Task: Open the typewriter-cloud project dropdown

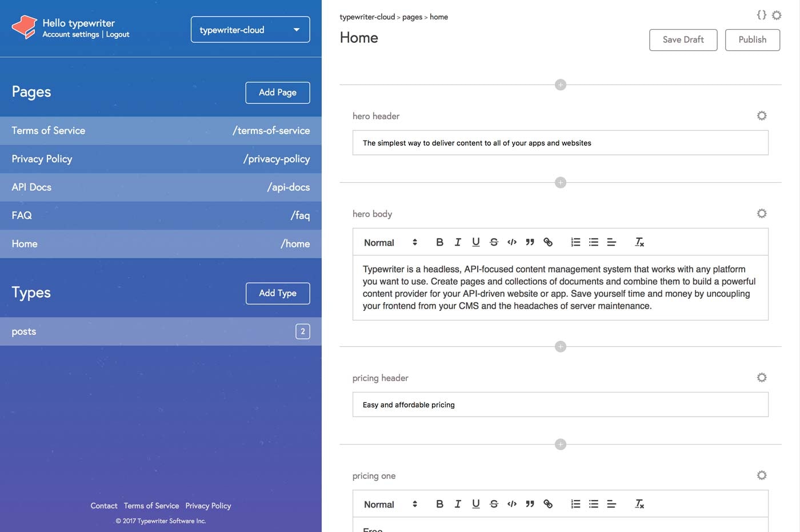Action: click(250, 29)
